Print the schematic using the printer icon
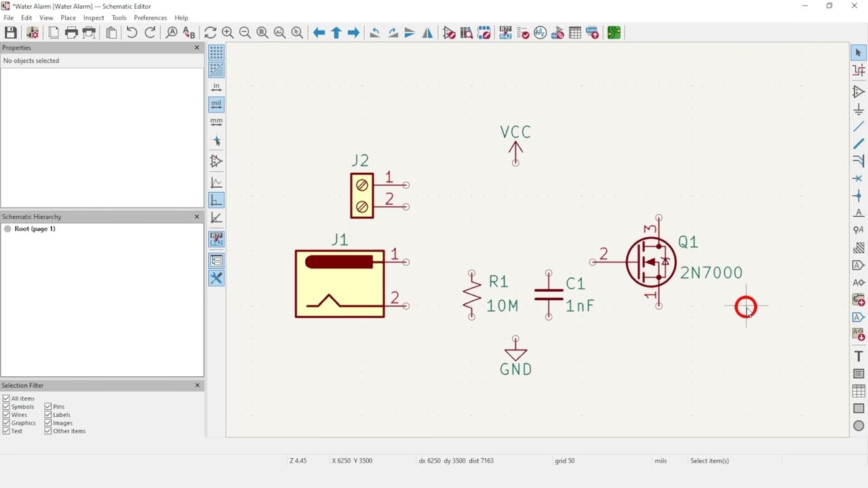 [71, 33]
